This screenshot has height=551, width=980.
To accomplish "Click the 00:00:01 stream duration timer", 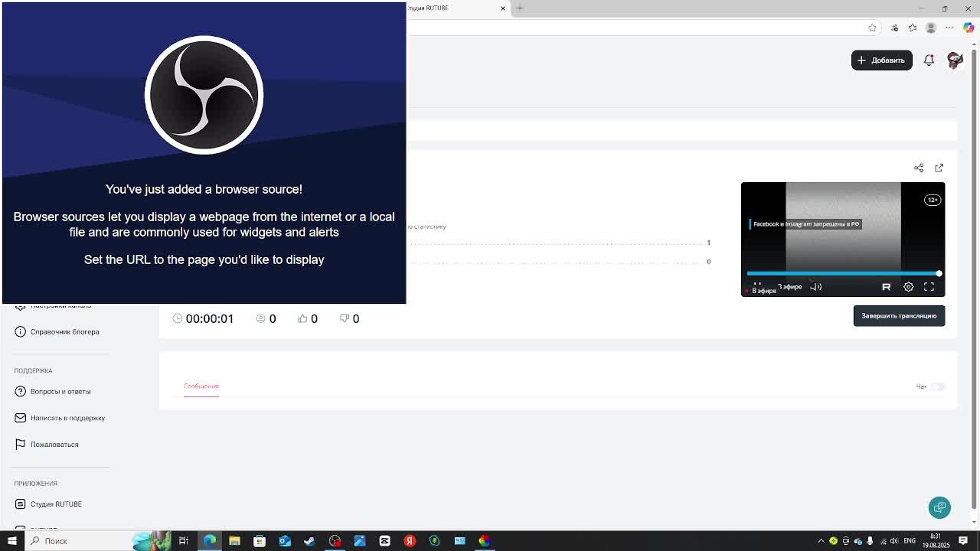I will pyautogui.click(x=209, y=318).
